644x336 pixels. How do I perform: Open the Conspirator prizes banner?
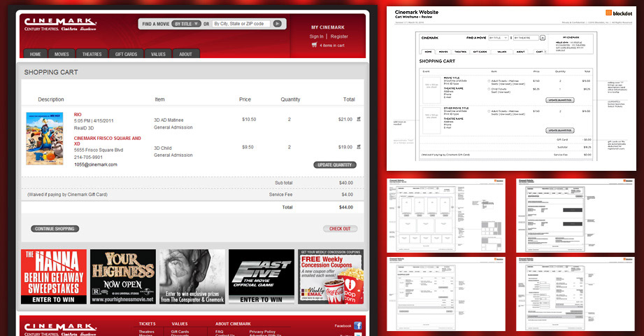tap(192, 276)
